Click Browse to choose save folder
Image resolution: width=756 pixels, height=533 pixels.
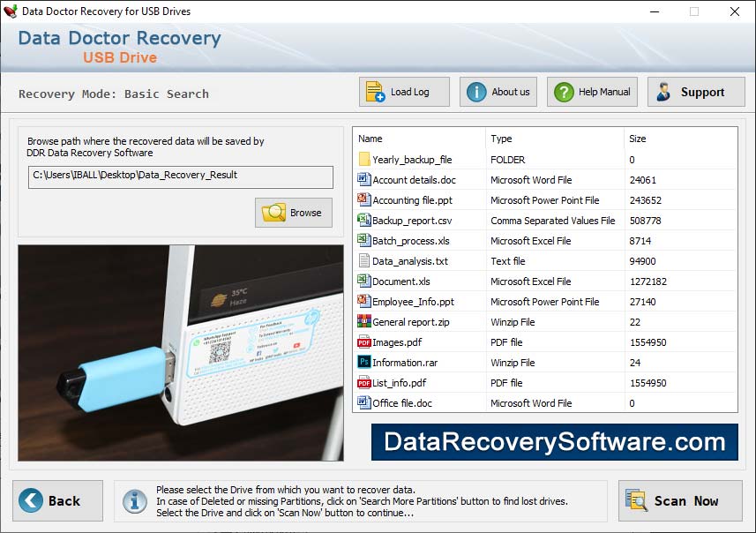tap(294, 213)
